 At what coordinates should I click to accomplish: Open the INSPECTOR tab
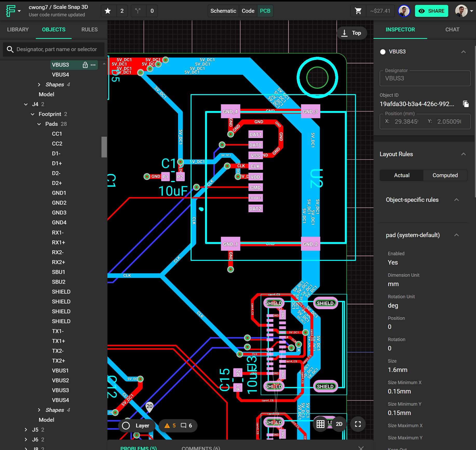click(x=400, y=30)
